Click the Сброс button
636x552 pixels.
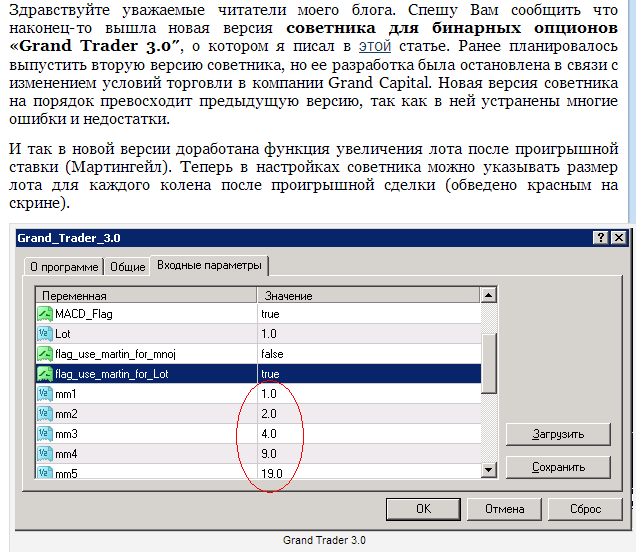[x=585, y=509]
